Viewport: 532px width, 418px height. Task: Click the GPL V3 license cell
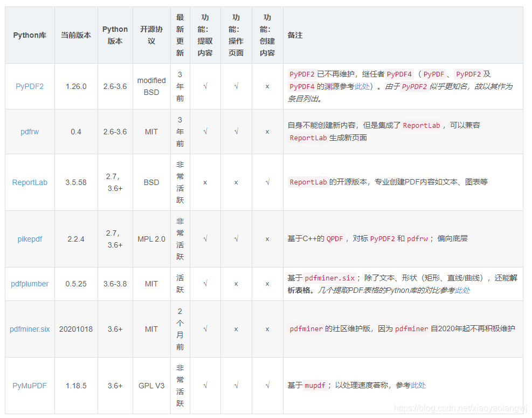pos(151,386)
